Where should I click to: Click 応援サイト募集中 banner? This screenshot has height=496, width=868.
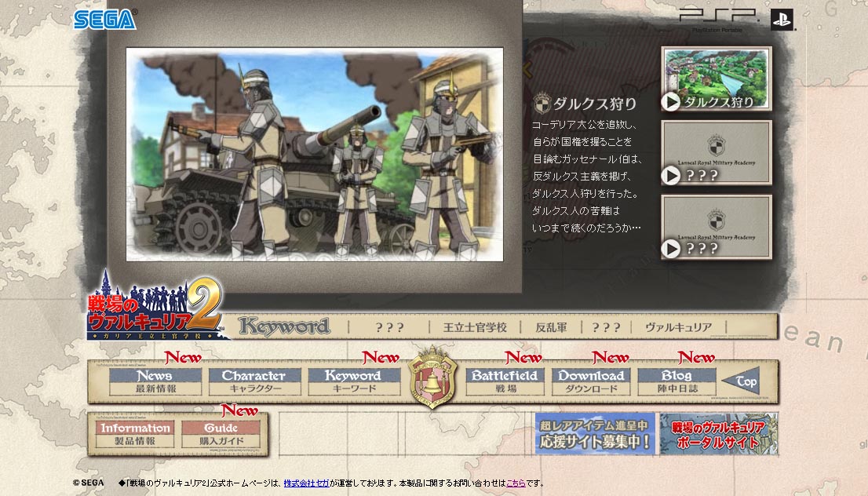coord(595,433)
